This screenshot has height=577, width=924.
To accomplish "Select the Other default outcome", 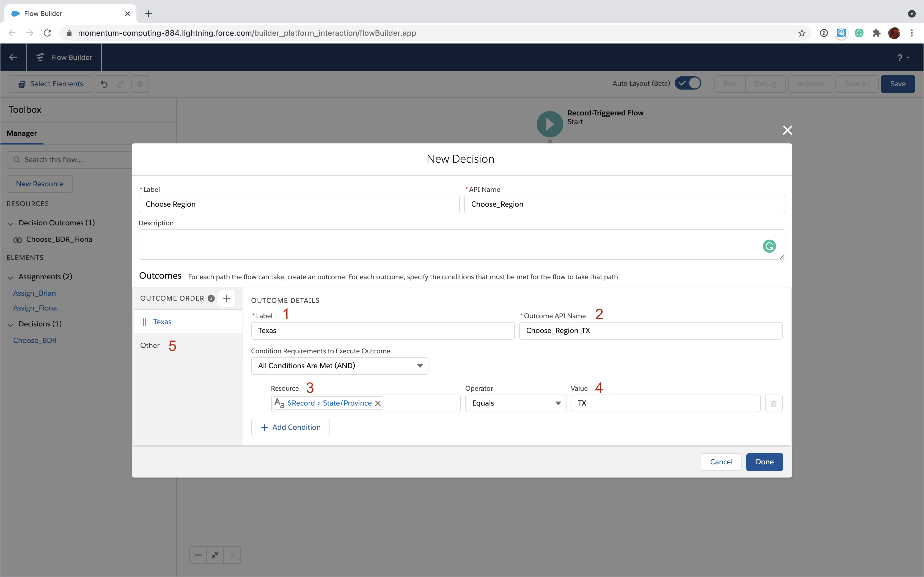I will tap(150, 345).
